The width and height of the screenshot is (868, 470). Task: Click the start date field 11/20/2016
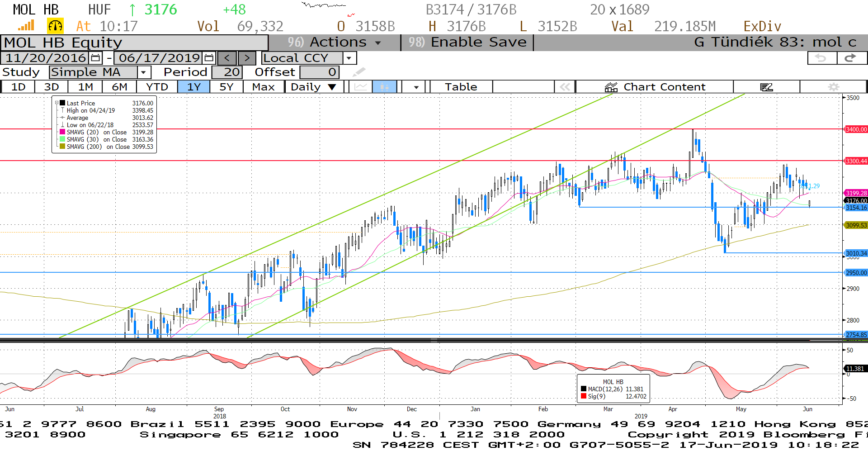(x=45, y=58)
